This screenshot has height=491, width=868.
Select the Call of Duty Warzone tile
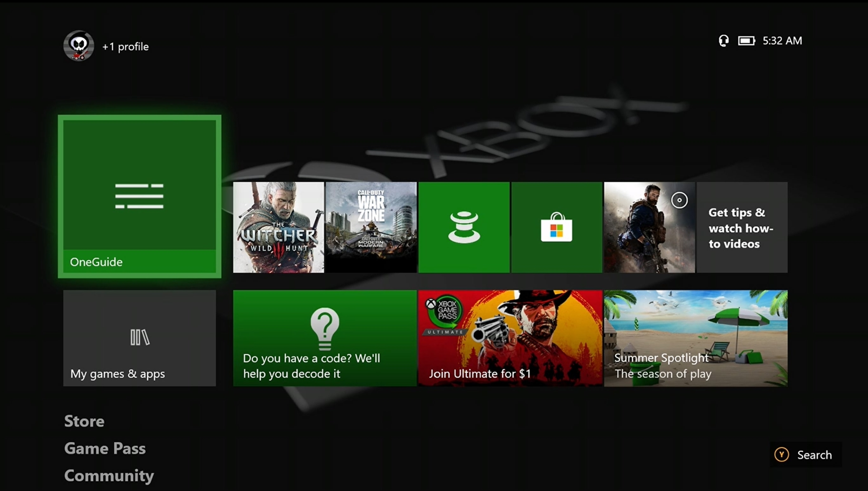pos(371,227)
